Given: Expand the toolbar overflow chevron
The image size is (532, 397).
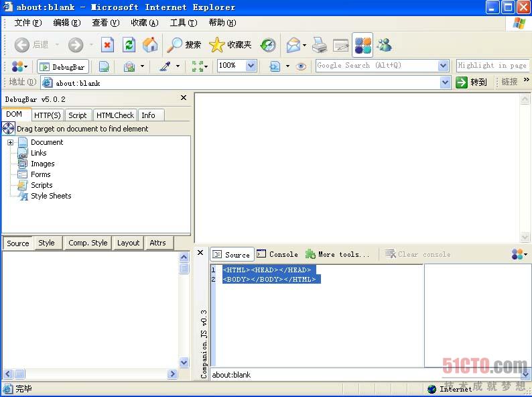Looking at the screenshot, I should 526,80.
